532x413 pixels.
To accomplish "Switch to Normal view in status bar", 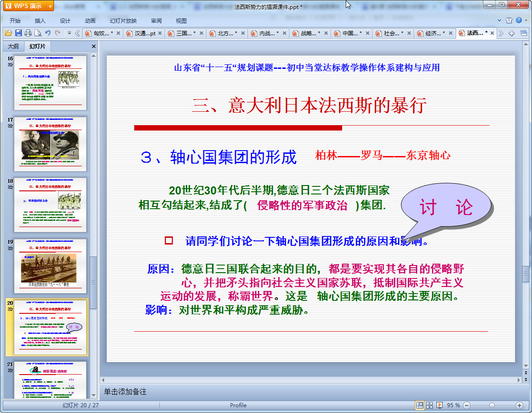I will [x=420, y=405].
